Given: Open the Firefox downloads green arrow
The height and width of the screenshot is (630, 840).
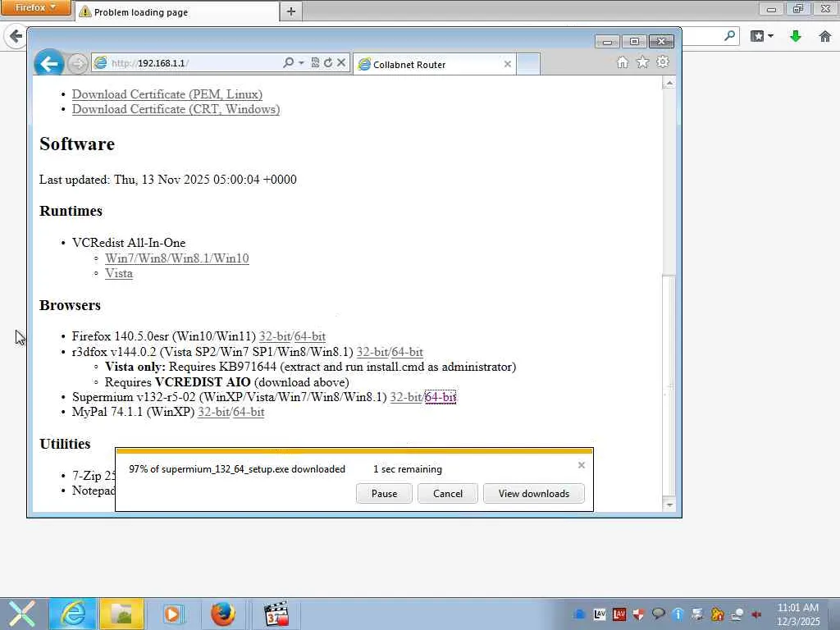Looking at the screenshot, I should tap(796, 36).
